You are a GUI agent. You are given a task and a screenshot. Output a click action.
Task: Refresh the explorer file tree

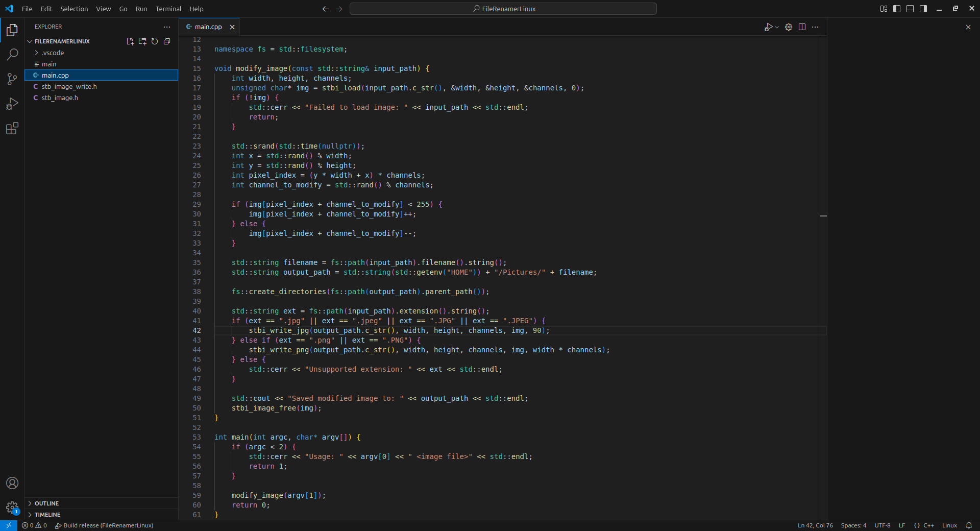click(155, 41)
